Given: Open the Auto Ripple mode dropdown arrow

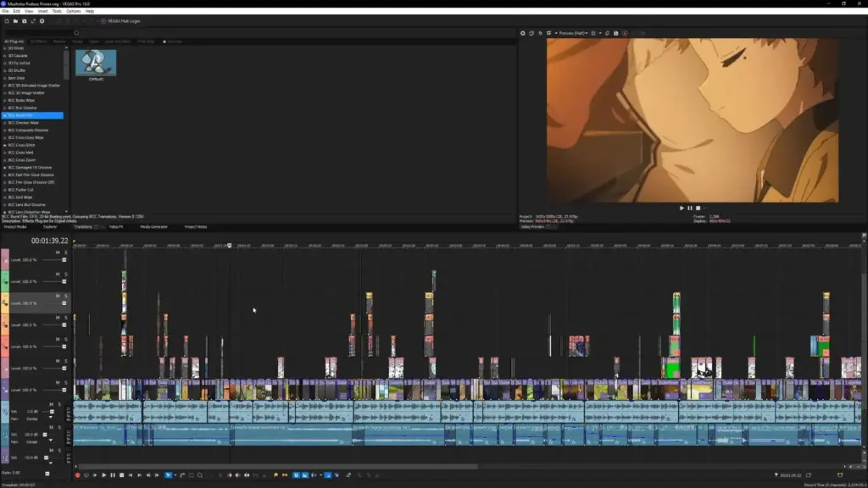Looking at the screenshot, I should click(x=320, y=475).
